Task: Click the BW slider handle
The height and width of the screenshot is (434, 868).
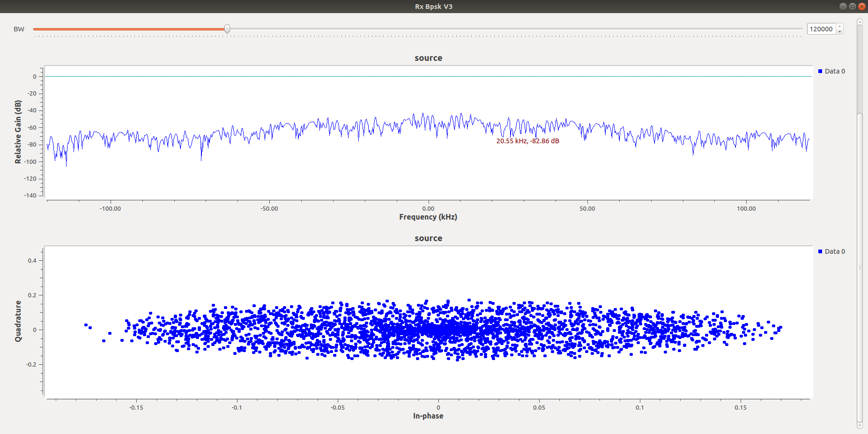Action: (x=227, y=29)
